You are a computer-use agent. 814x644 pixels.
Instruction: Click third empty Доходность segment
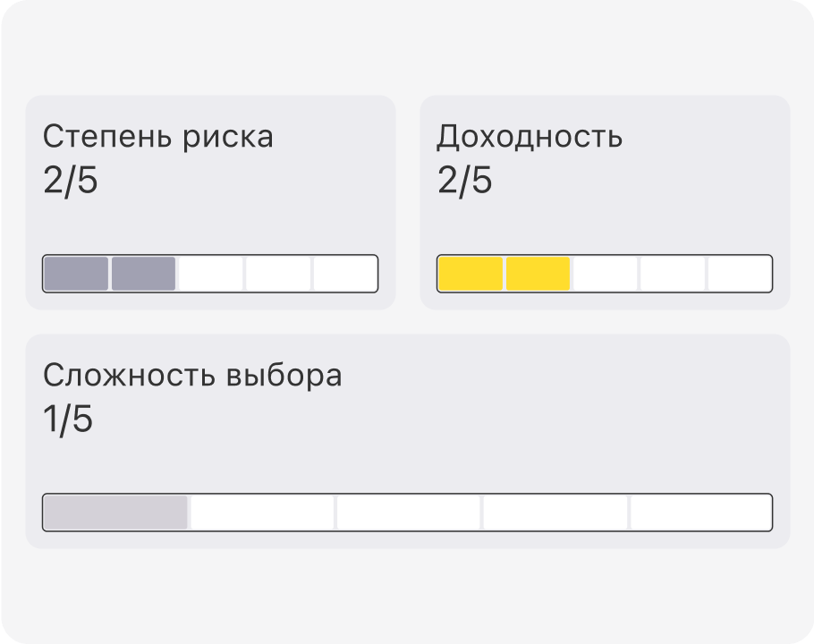(606, 274)
